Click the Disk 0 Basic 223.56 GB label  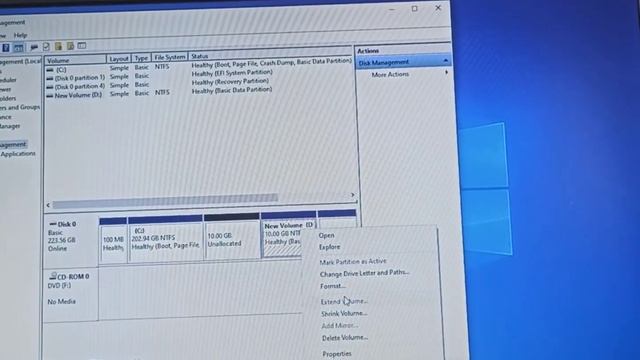(62, 236)
